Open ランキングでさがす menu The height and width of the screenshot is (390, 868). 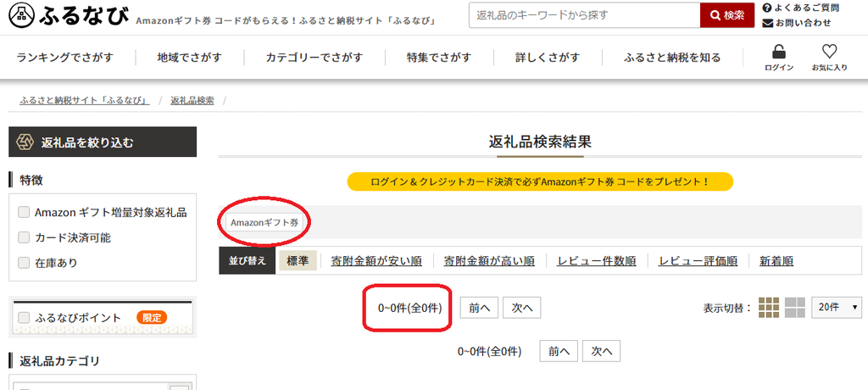tap(64, 57)
